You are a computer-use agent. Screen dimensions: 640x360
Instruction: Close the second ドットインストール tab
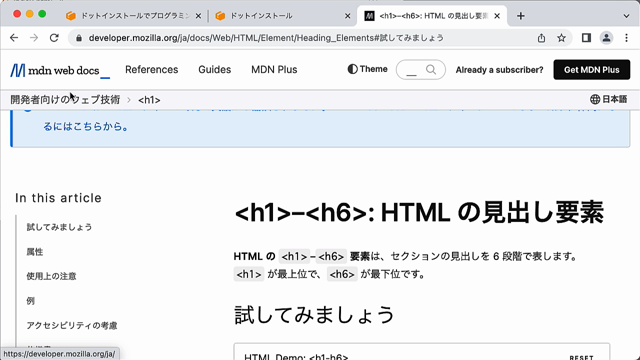[x=347, y=16]
